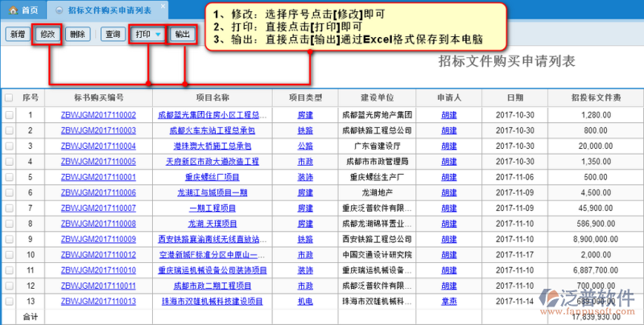Check the checkbox for row 12

9,286
